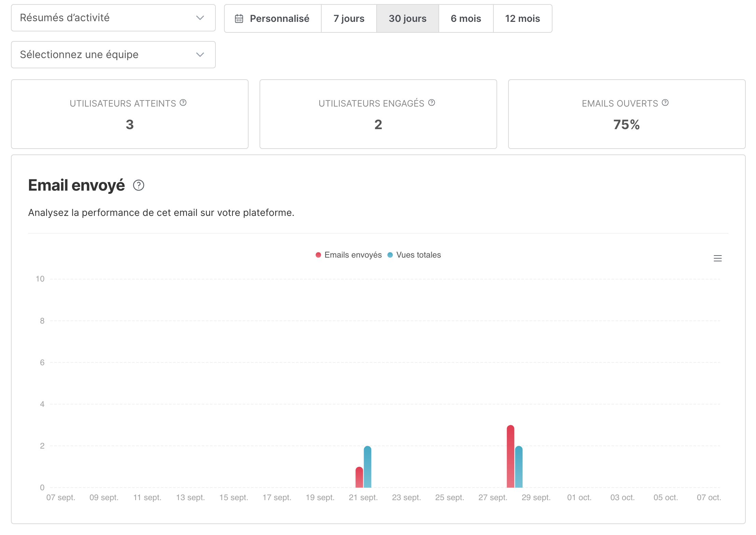Image resolution: width=756 pixels, height=535 pixels.
Task: Toggle the Emails envoyés legend series
Action: point(349,255)
